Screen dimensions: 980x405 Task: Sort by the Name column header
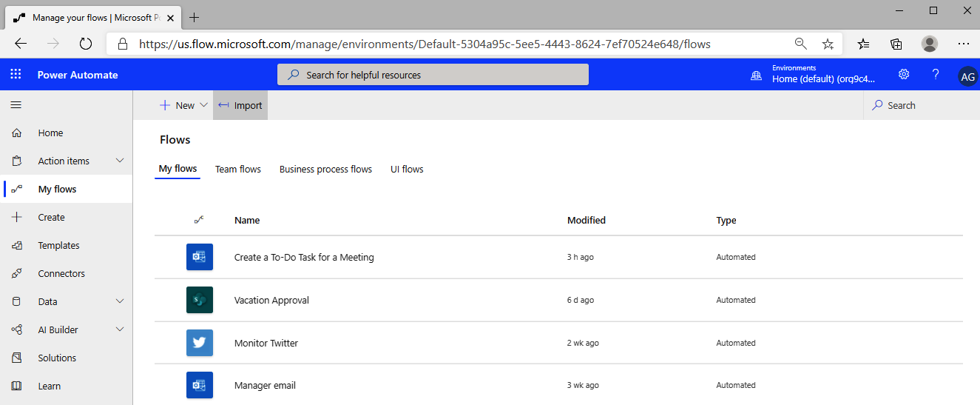247,220
